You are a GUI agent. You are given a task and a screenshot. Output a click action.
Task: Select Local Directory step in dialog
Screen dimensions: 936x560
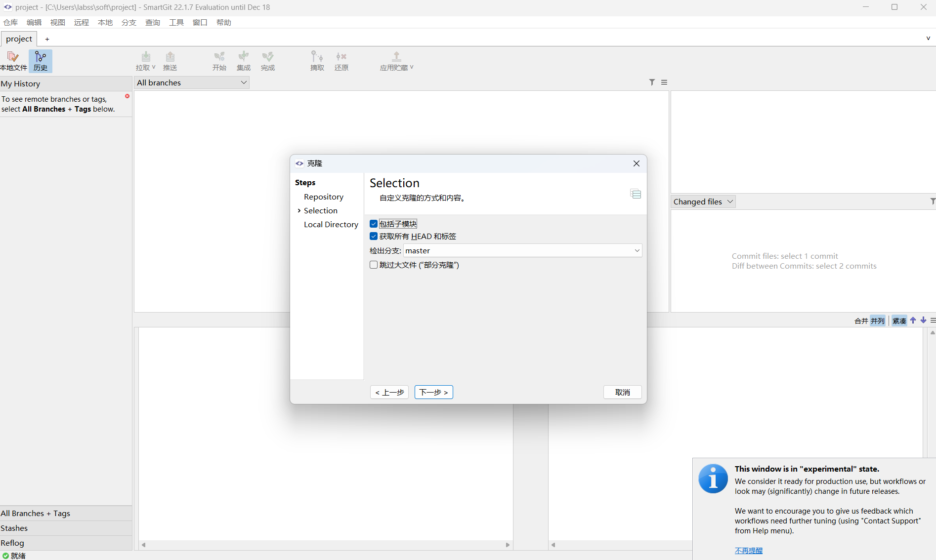[331, 224]
